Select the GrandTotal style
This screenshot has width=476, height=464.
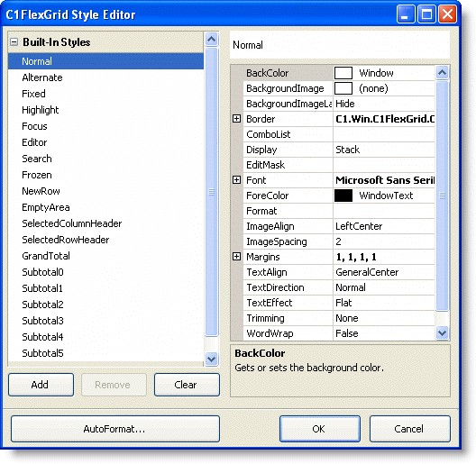pos(105,256)
